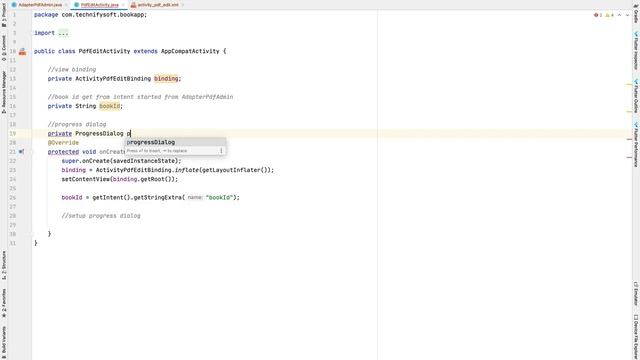The width and height of the screenshot is (640, 360).
Task: Click the setContentView(binding.getRoot()) line
Action: click(120, 179)
